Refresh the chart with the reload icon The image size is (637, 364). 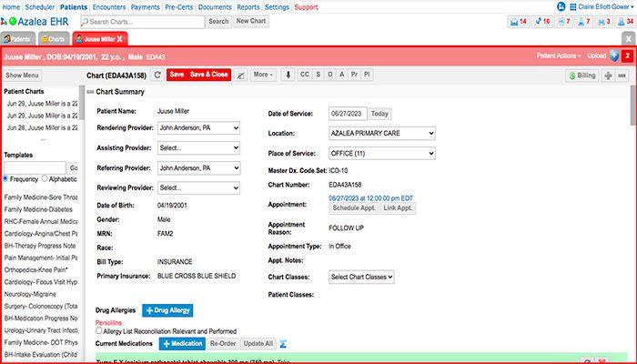click(x=157, y=75)
